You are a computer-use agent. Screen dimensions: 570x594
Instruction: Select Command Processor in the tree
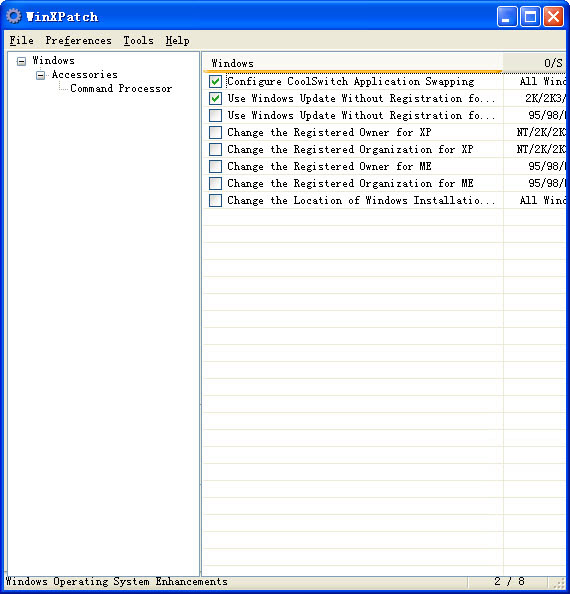click(121, 89)
